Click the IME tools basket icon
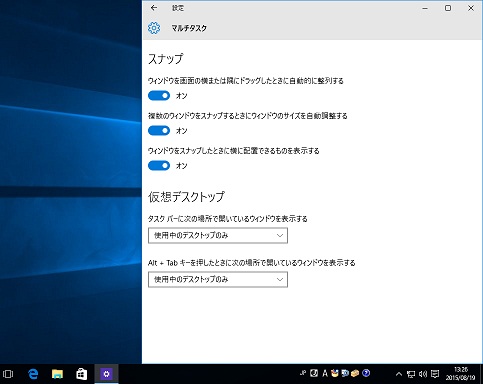The image size is (483, 384). pyautogui.click(x=335, y=373)
